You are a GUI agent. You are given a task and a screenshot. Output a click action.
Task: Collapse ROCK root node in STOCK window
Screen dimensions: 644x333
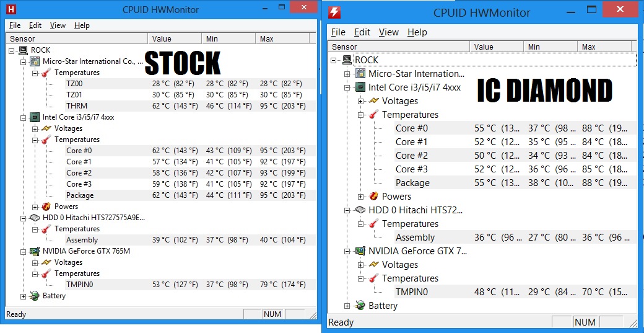[x=12, y=51]
